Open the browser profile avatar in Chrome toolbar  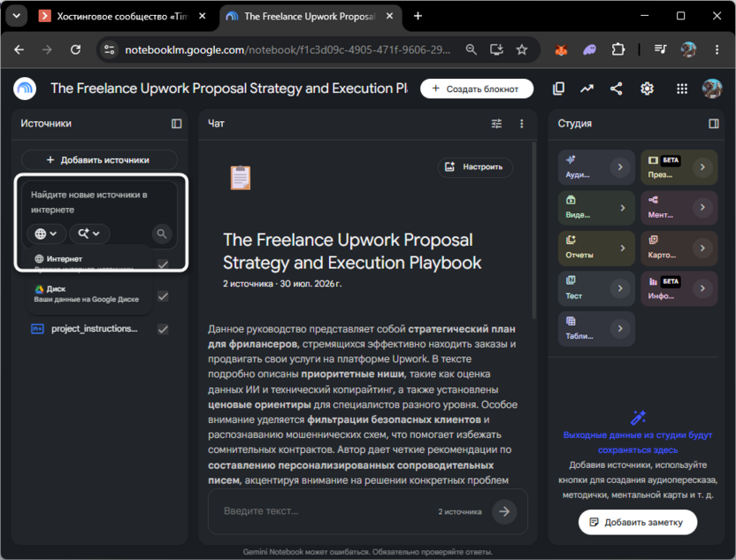688,50
